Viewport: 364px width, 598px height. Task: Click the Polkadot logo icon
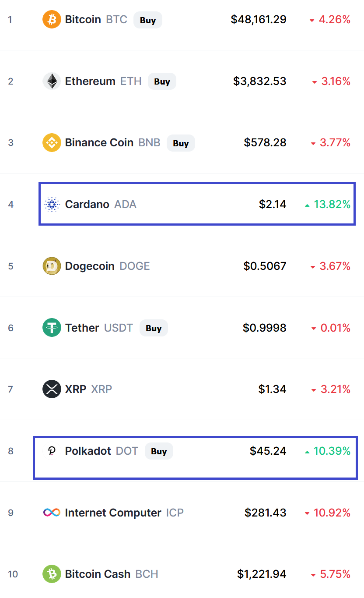(x=52, y=451)
